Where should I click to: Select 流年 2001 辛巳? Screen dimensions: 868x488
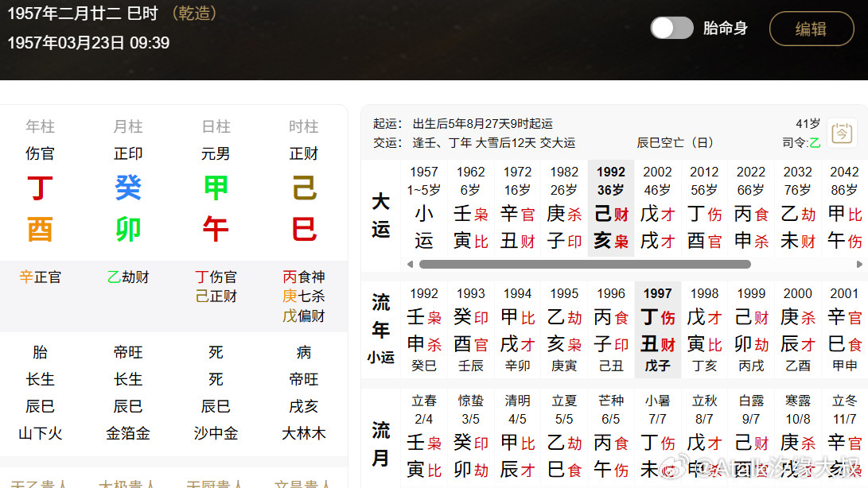[x=844, y=330]
